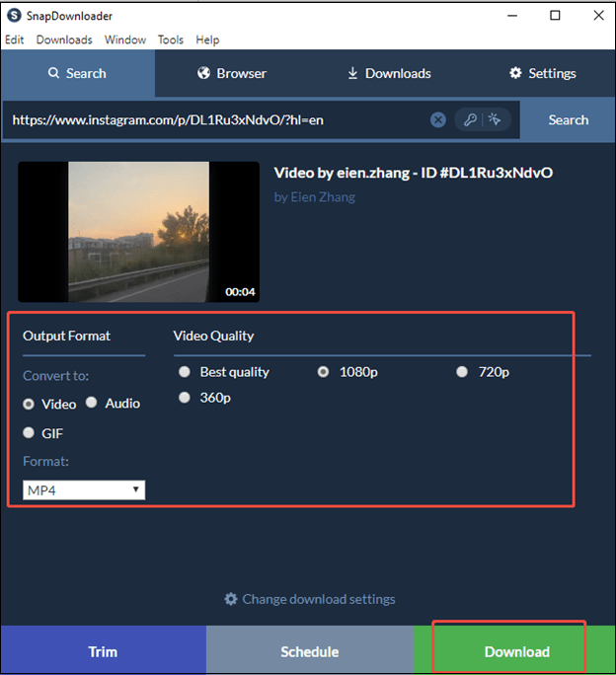Open the MP4 format dropdown
This screenshot has height=675, width=616.
[84, 489]
